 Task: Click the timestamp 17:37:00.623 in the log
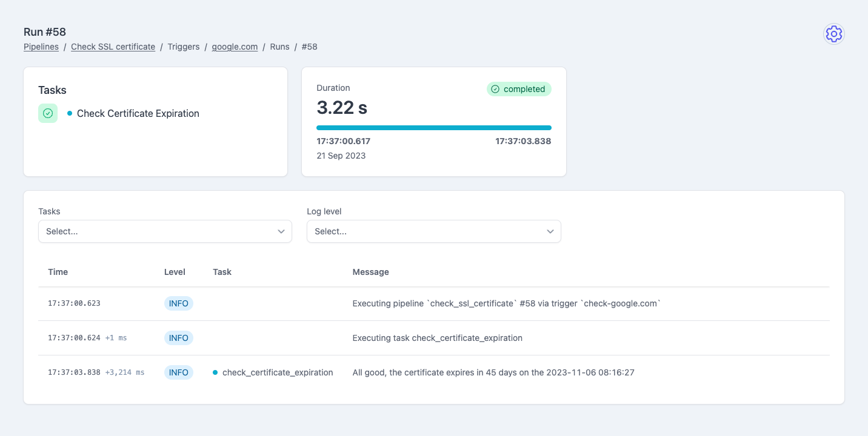pyautogui.click(x=74, y=303)
